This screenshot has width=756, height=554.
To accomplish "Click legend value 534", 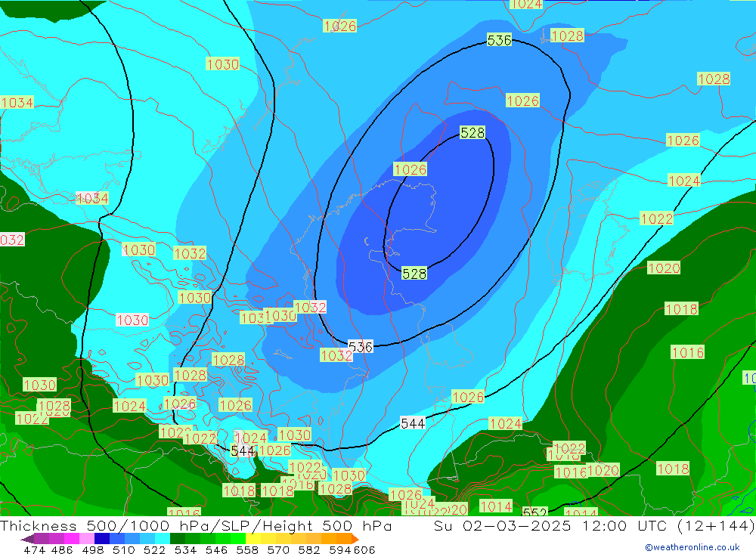I will [185, 549].
